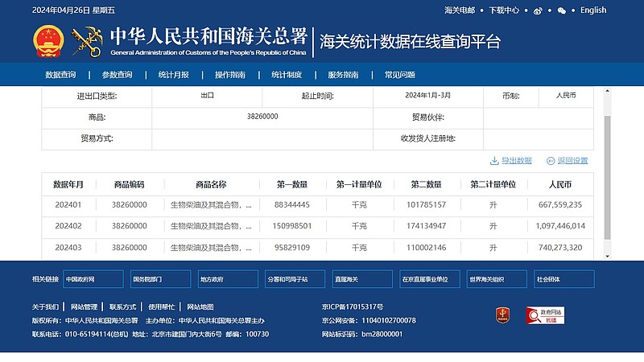Select the 202403 row date cell
This screenshot has height=362, width=644.
coord(68,248)
